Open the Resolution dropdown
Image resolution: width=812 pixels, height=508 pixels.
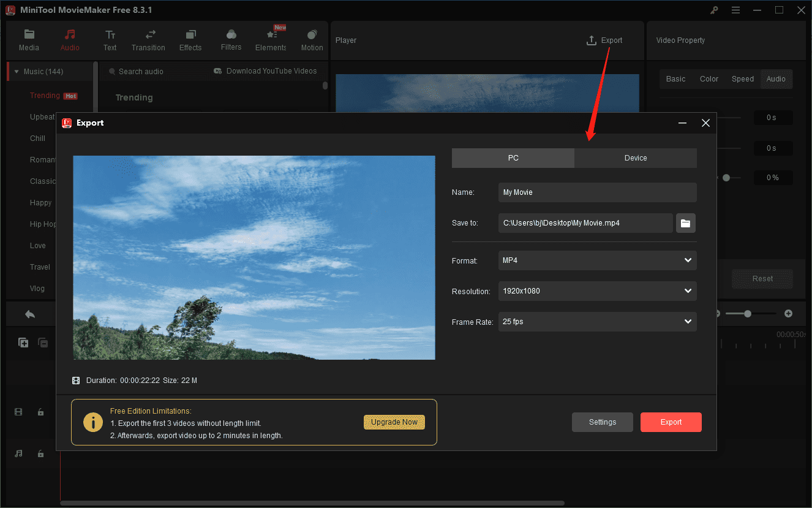(597, 290)
